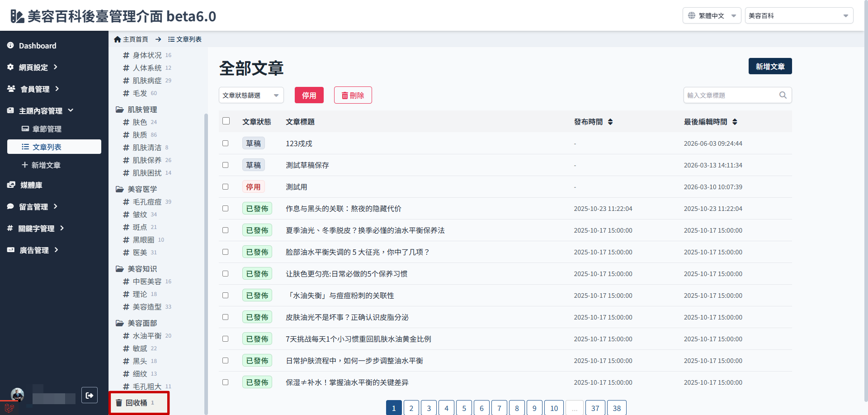Click the 美容面部 folder icon
The image size is (868, 415).
[120, 323]
